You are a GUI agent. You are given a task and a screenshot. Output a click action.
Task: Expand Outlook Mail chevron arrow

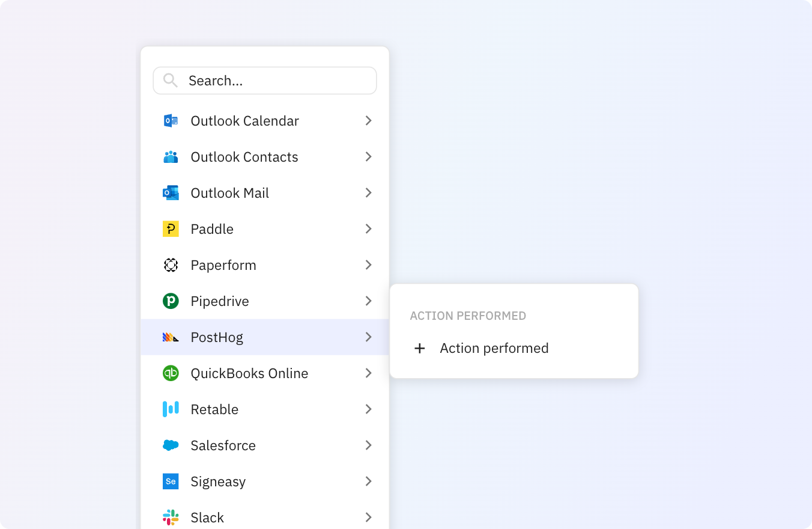pyautogui.click(x=369, y=193)
